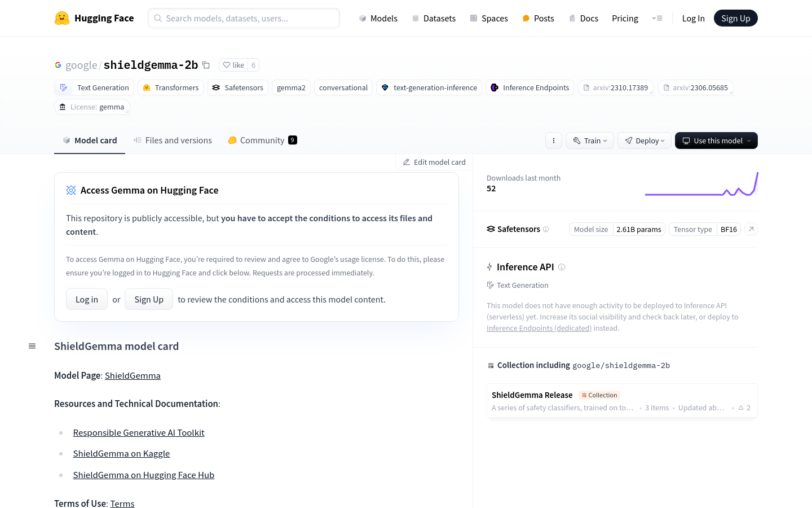Open the more navigation menu icon

click(x=657, y=18)
